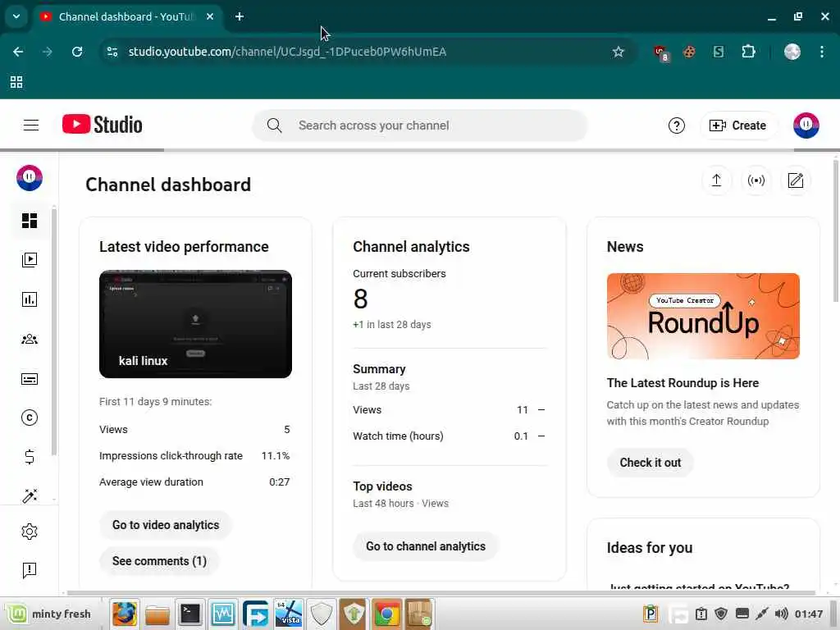Click the Create post pencil icon
The width and height of the screenshot is (840, 630).
pos(796,180)
